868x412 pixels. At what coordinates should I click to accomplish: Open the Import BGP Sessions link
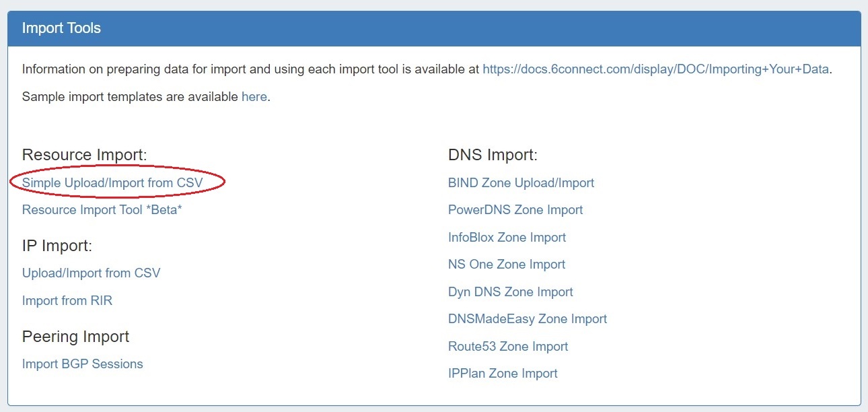pos(83,364)
